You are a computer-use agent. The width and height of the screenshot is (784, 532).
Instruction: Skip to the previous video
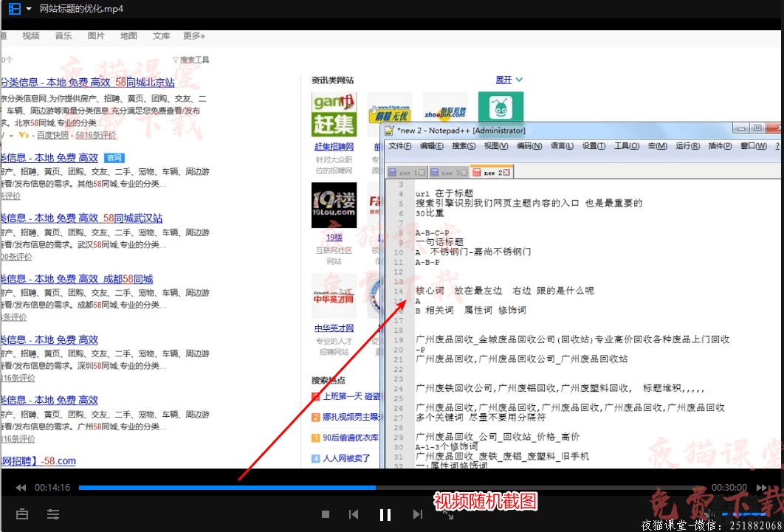tap(354, 514)
